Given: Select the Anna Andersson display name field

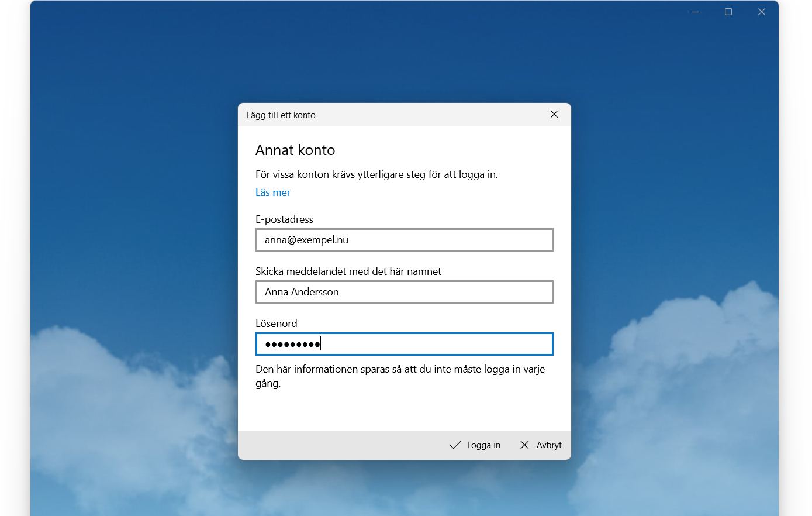Looking at the screenshot, I should tap(404, 291).
